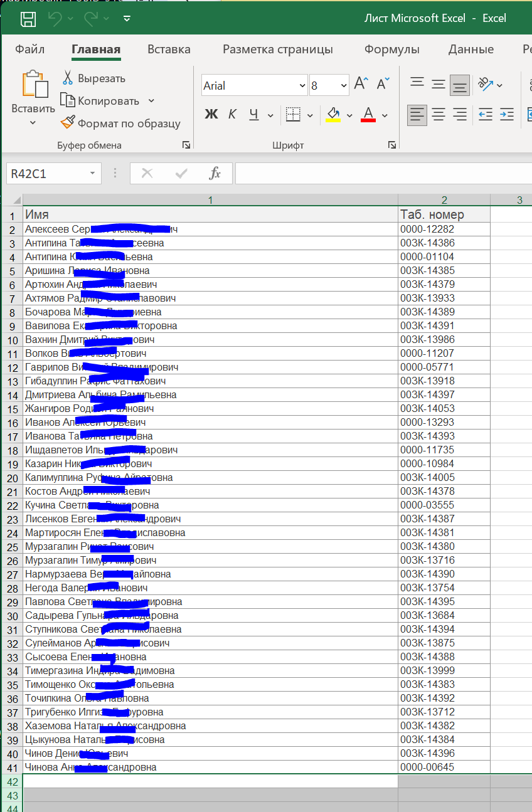Center text horizontally
The width and height of the screenshot is (532, 812).
[x=439, y=114]
